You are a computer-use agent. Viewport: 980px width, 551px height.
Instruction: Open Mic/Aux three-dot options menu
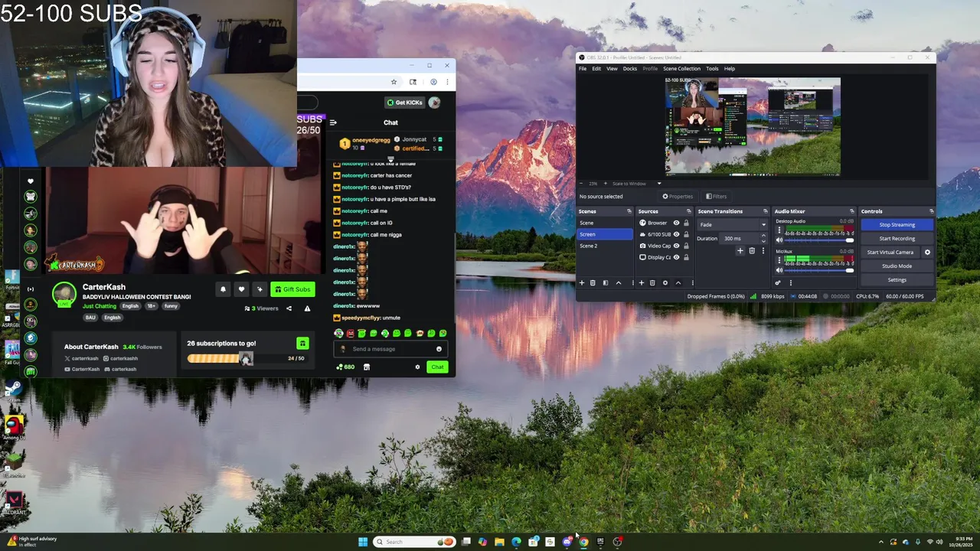(x=779, y=260)
